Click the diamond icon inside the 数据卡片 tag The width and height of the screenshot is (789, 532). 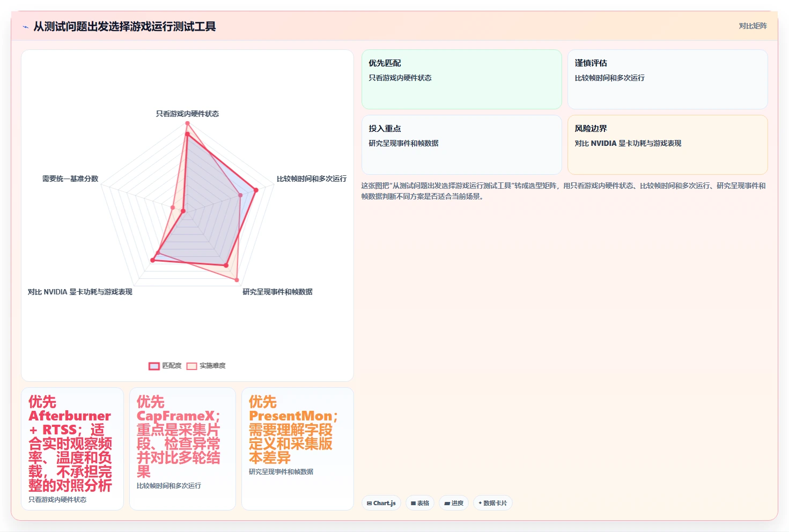[480, 503]
